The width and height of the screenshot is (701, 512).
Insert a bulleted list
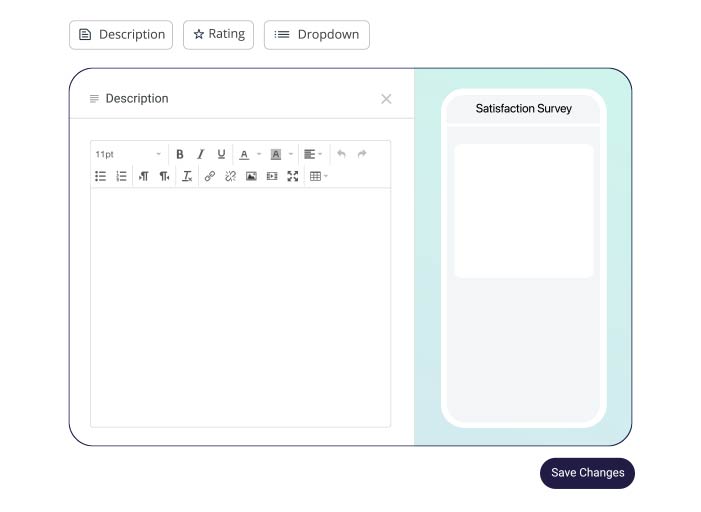click(x=101, y=176)
